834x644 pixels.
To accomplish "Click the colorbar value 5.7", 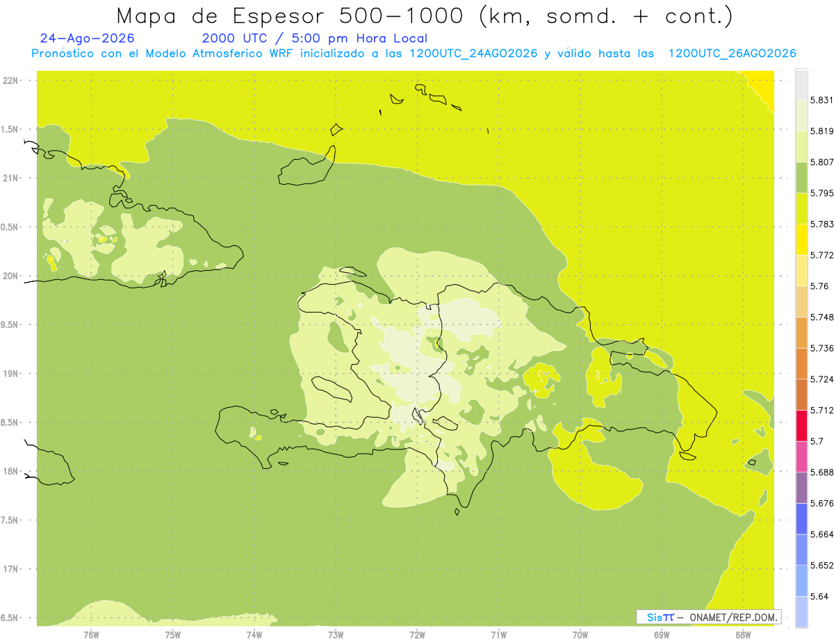I will (x=817, y=442).
